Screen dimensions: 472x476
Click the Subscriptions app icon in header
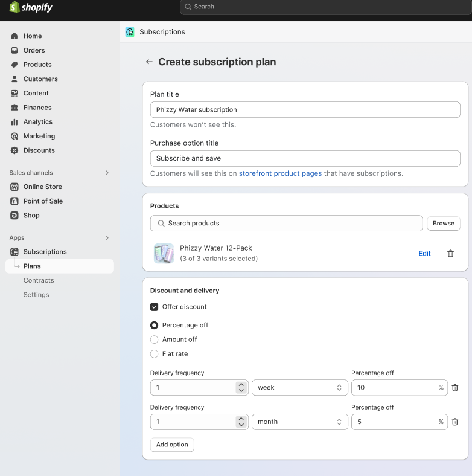coord(130,32)
